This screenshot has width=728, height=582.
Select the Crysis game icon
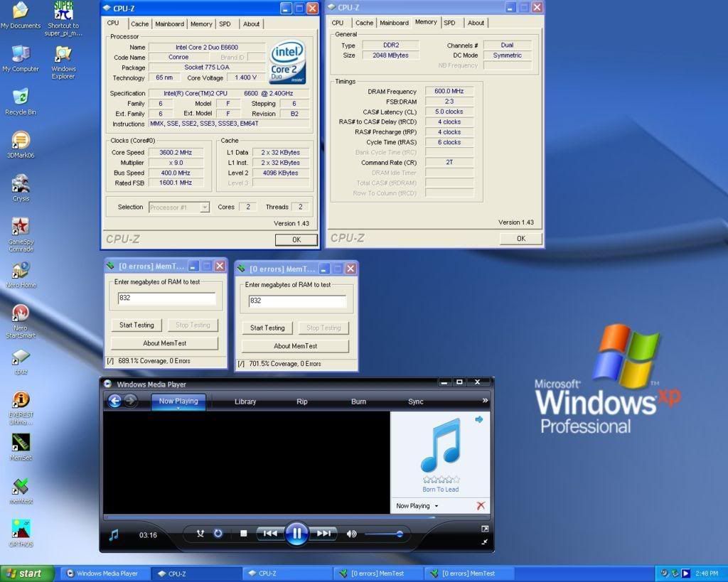click(21, 188)
